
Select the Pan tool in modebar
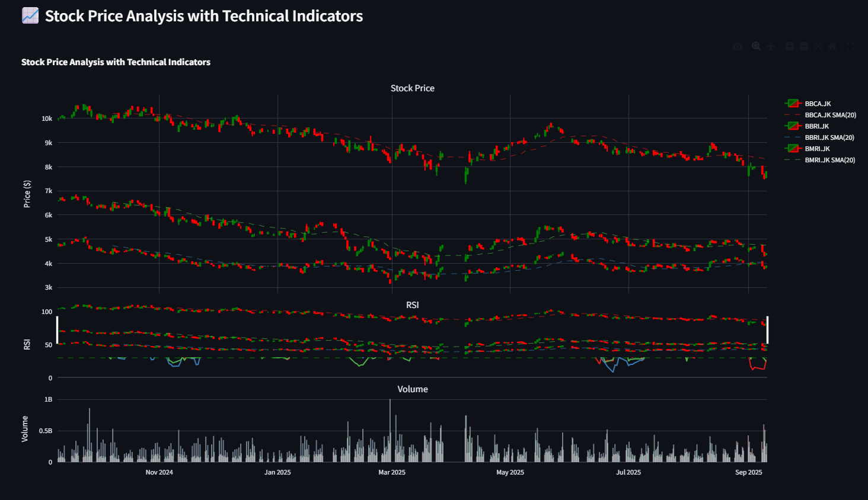[x=771, y=46]
